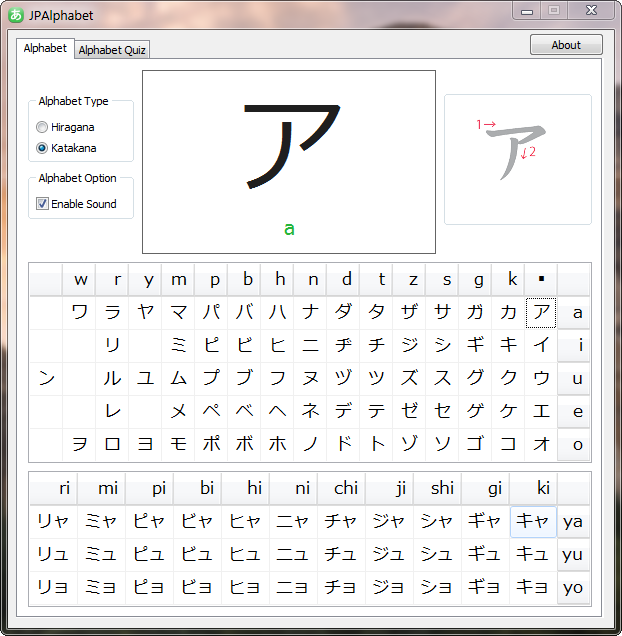Click the JPAlphabet app icon in title bar
This screenshot has height=636, width=622.
[16, 15]
